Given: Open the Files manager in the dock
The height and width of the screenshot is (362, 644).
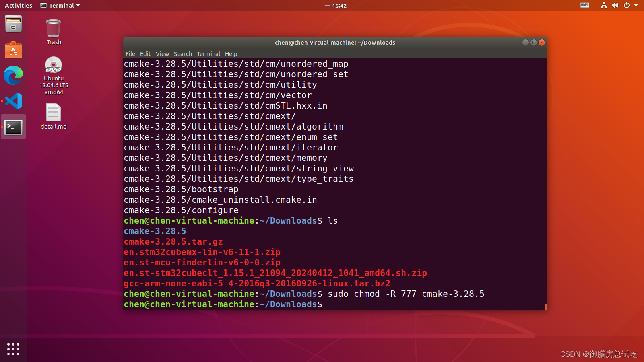Looking at the screenshot, I should [x=13, y=24].
